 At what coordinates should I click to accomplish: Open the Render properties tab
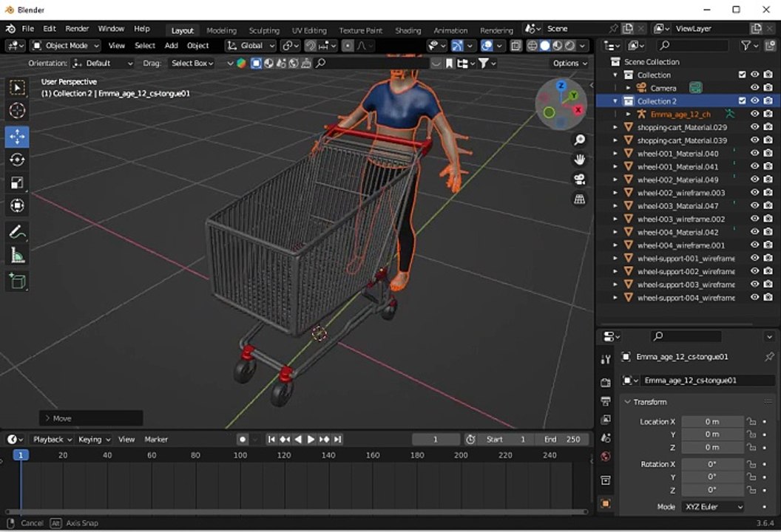[x=606, y=382]
